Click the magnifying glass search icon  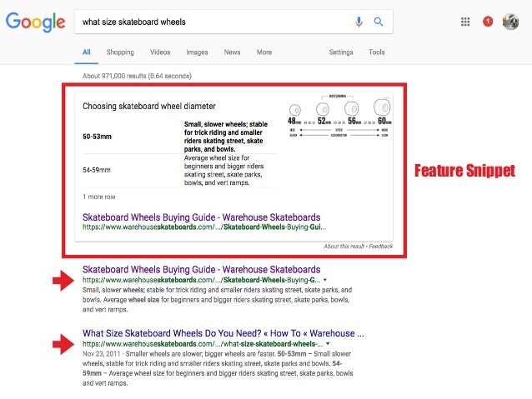(x=379, y=22)
